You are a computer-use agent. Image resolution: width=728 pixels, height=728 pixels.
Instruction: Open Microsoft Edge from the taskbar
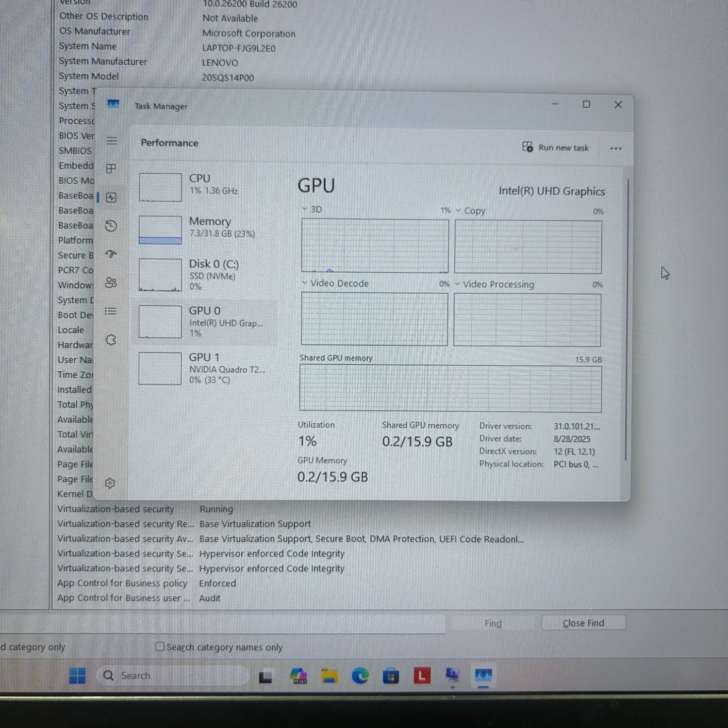360,675
